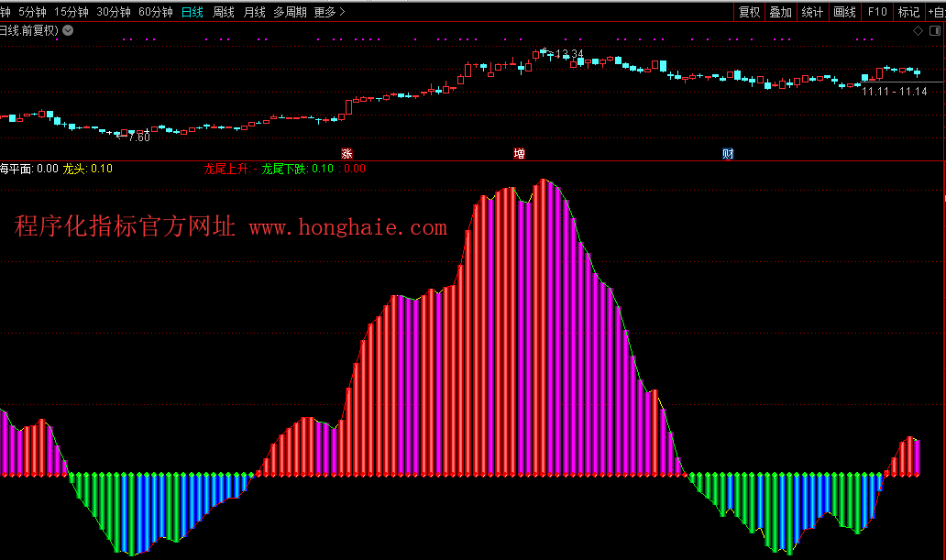Select the 30分钟 chart period
Viewport: 946px width, 560px height.
pyautogui.click(x=114, y=12)
